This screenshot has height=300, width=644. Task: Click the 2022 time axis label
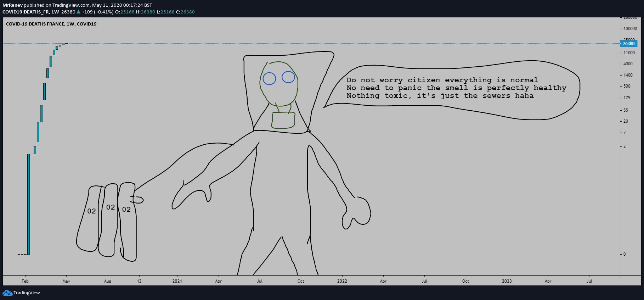coord(342,281)
